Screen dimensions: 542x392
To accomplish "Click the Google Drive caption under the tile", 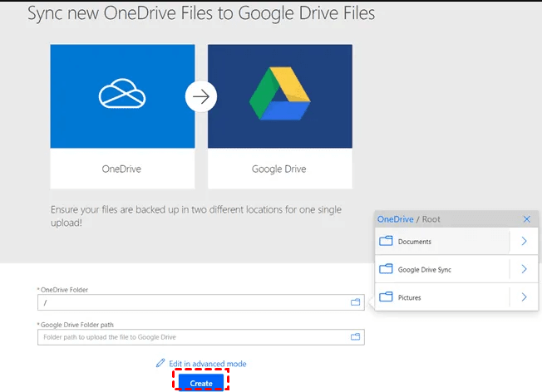I will (x=279, y=169).
